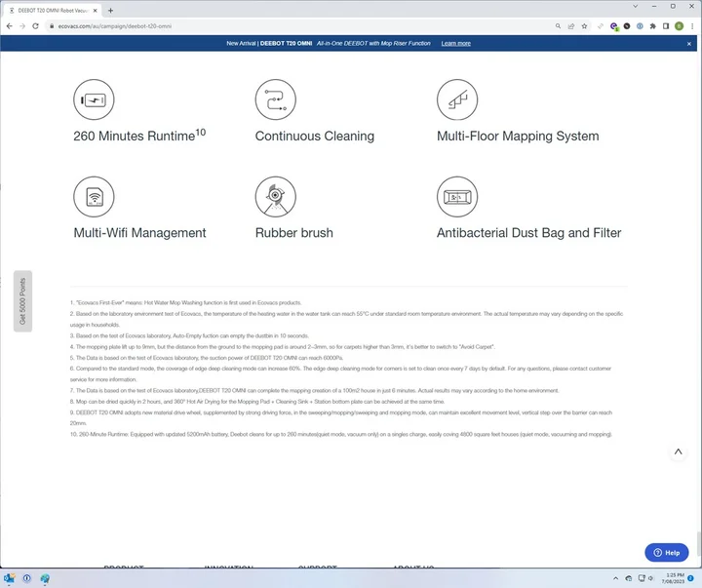The width and height of the screenshot is (702, 588).
Task: Close the New Arrival announcement banner
Action: click(x=689, y=43)
